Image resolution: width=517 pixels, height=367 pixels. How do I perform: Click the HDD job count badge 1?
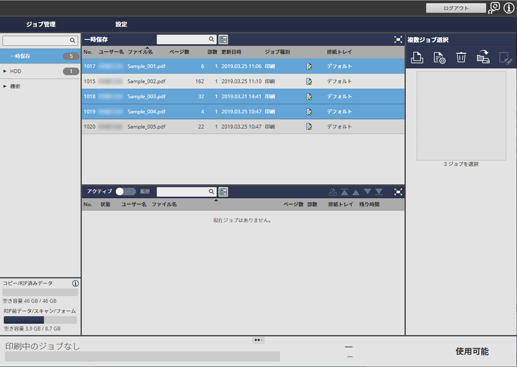71,71
